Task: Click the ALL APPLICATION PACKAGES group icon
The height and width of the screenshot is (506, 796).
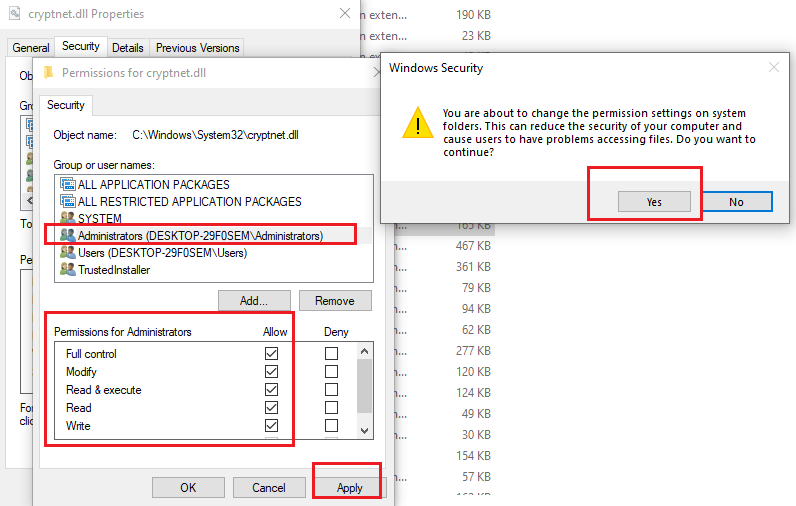Action: (x=68, y=184)
